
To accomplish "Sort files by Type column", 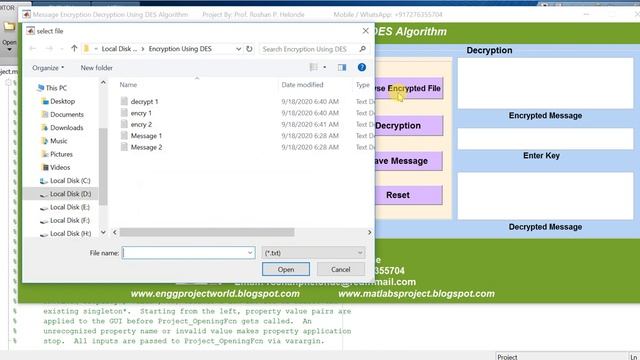I will [x=362, y=84].
